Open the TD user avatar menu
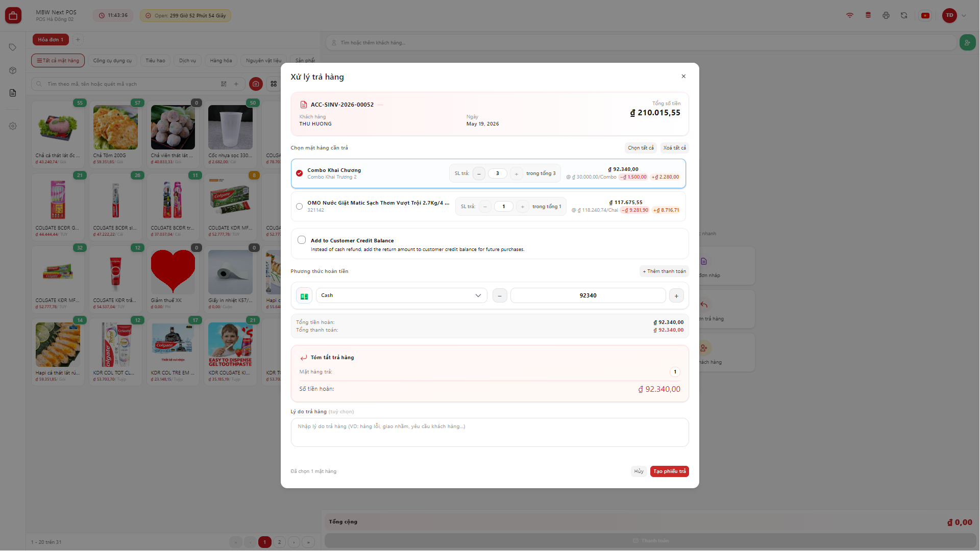This screenshot has width=980, height=551. (x=949, y=15)
